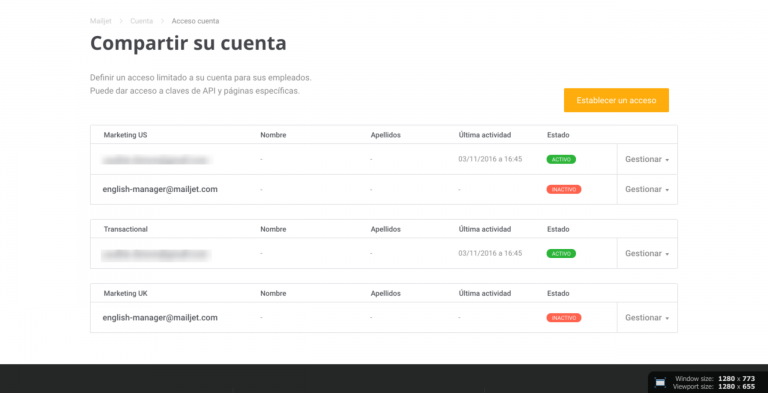Image resolution: width=768 pixels, height=393 pixels.
Task: Click the Establecer un acceso button
Action: tap(616, 100)
